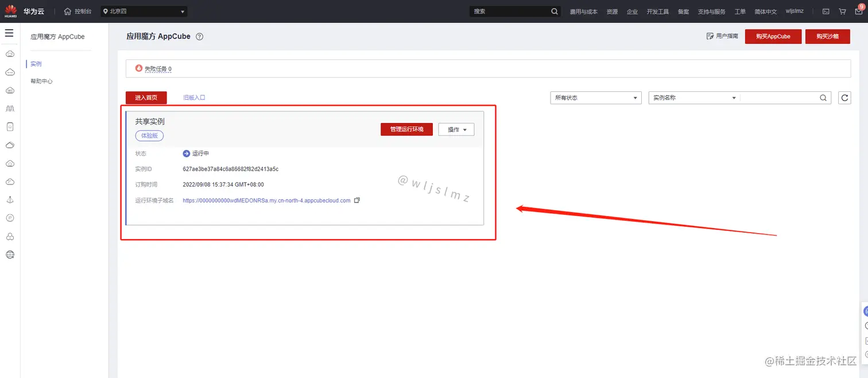The height and width of the screenshot is (378, 868).
Task: Open the CloudShell terminal icon
Action: [x=826, y=11]
